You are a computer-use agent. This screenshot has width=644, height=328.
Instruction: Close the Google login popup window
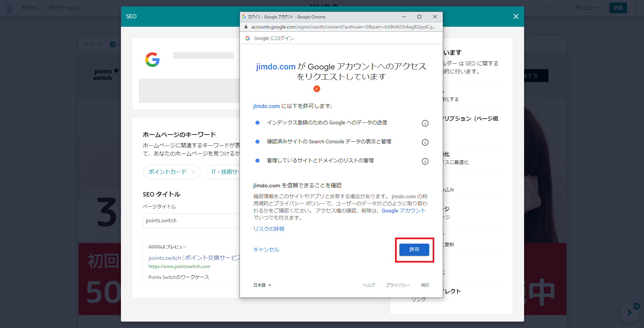pos(435,17)
